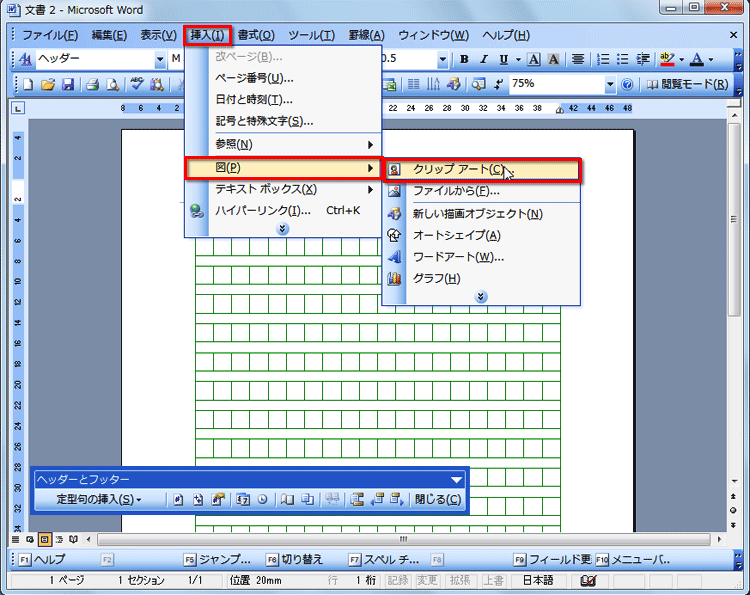Switch to Normal view button at bottom-left
Screen dimensions: 750x595
15,540
